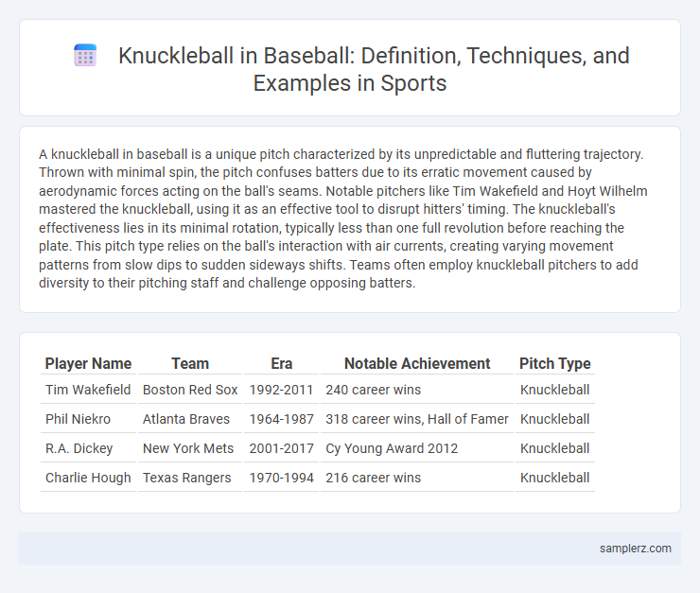
Task: Click the paragraph describing the knuckleball pitch
Action: point(342,218)
